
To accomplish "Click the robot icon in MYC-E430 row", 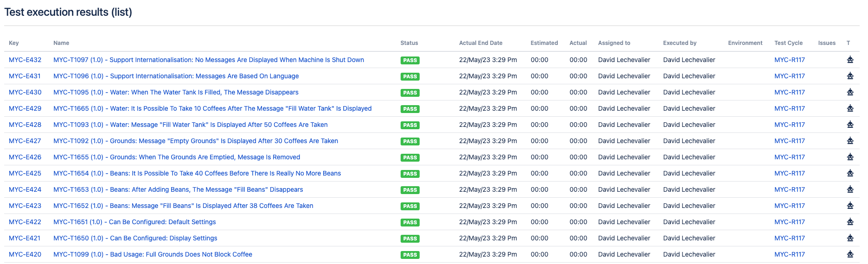I will tap(850, 92).
